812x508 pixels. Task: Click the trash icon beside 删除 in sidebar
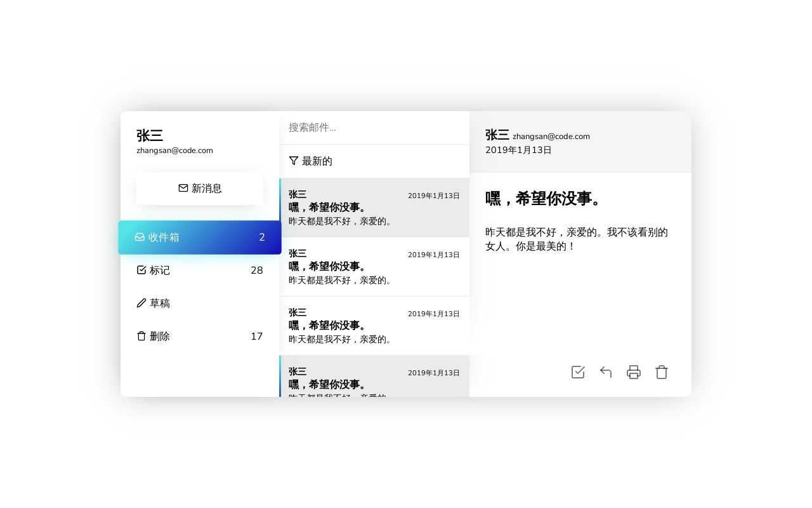141,336
